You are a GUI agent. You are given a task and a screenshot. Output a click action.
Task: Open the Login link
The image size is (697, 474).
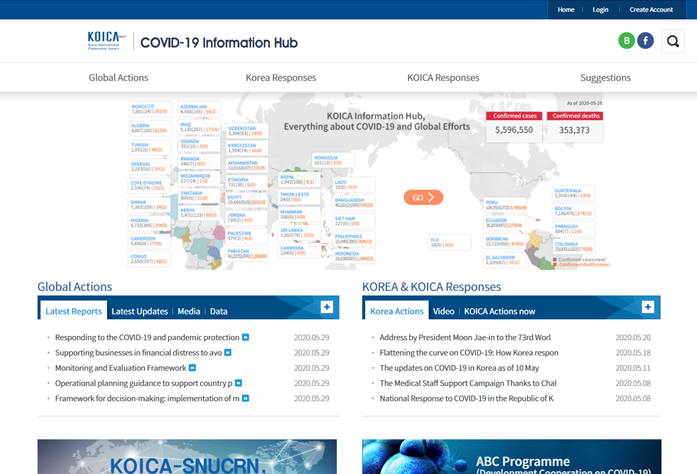pyautogui.click(x=600, y=9)
